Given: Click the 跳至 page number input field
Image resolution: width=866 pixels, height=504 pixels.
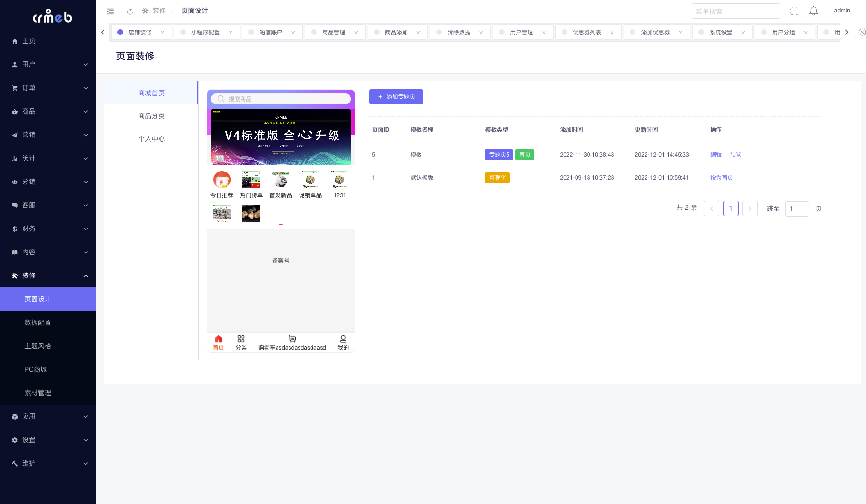Looking at the screenshot, I should coord(797,208).
